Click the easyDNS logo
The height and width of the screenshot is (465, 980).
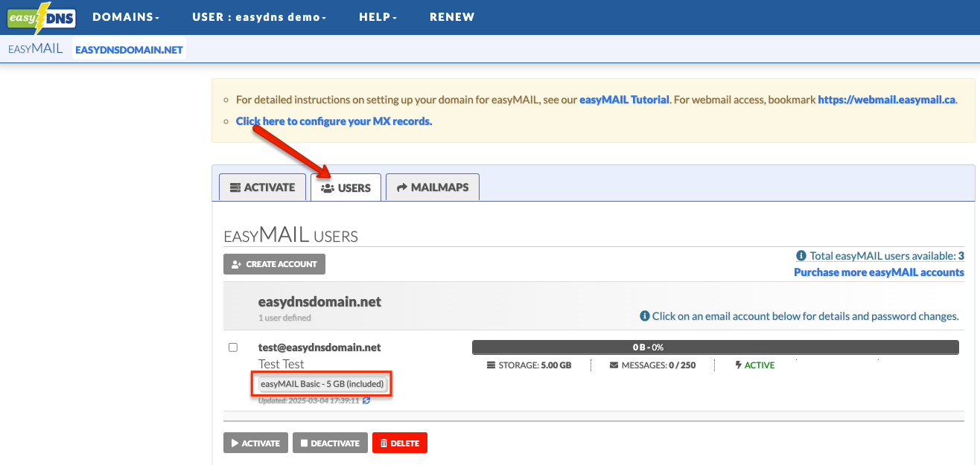pos(42,18)
